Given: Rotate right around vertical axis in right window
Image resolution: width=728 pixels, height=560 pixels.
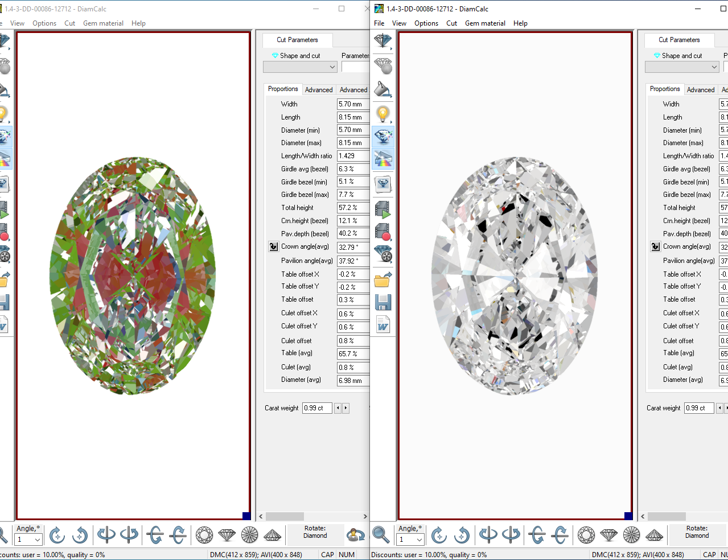Looking at the screenshot, I should [511, 535].
